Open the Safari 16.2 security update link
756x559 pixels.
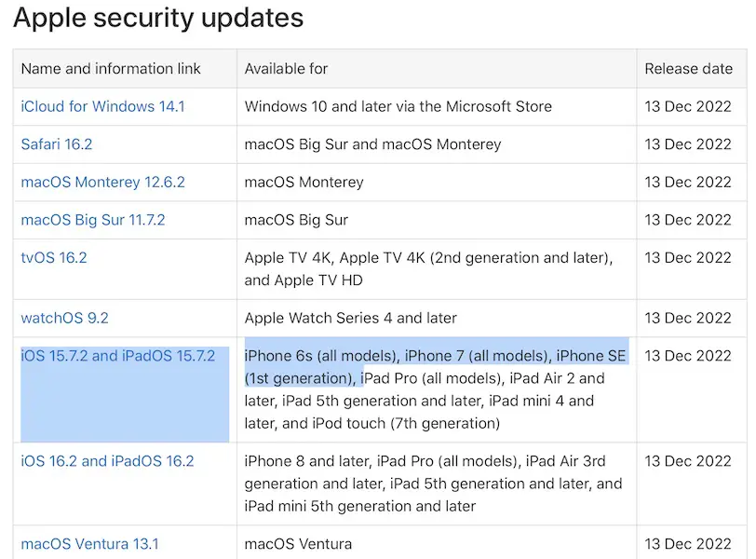pos(57,144)
